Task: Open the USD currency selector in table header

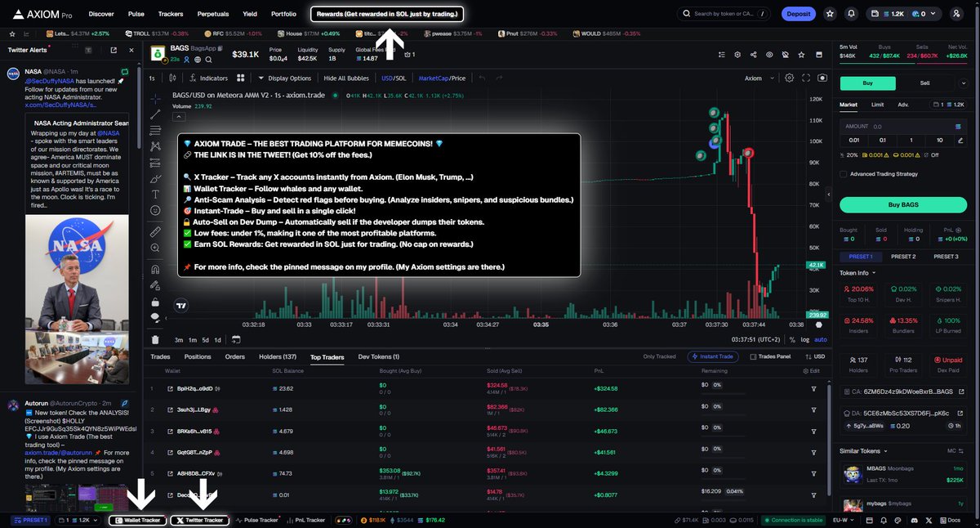Action: click(813, 356)
